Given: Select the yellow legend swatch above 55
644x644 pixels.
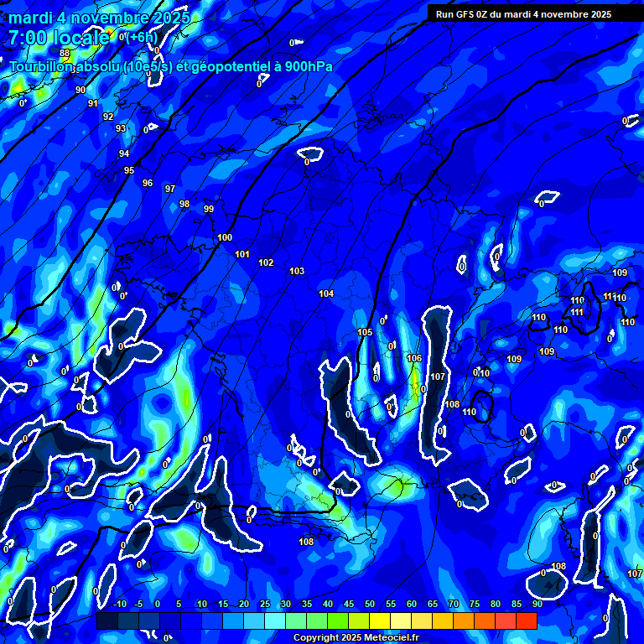Looking at the screenshot, I should (x=380, y=621).
